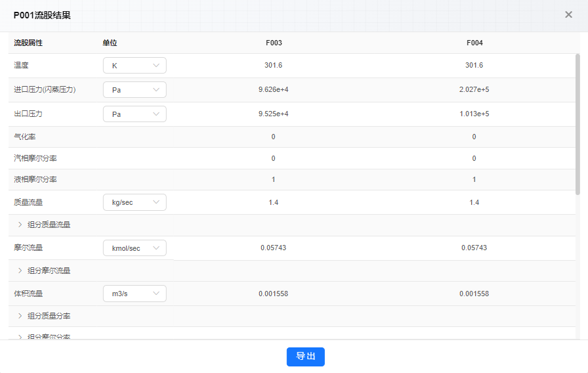
Task: Click F003 mass flow value 1.4
Action: coord(274,203)
